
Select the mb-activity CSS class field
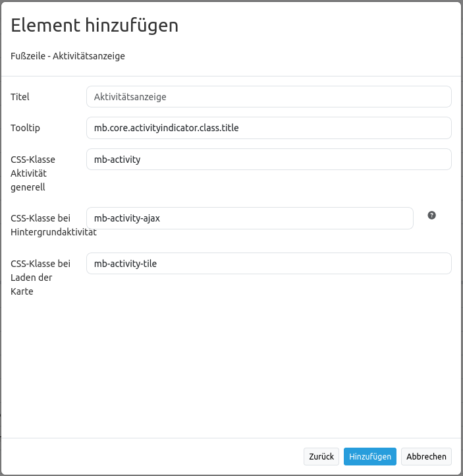[269, 159]
